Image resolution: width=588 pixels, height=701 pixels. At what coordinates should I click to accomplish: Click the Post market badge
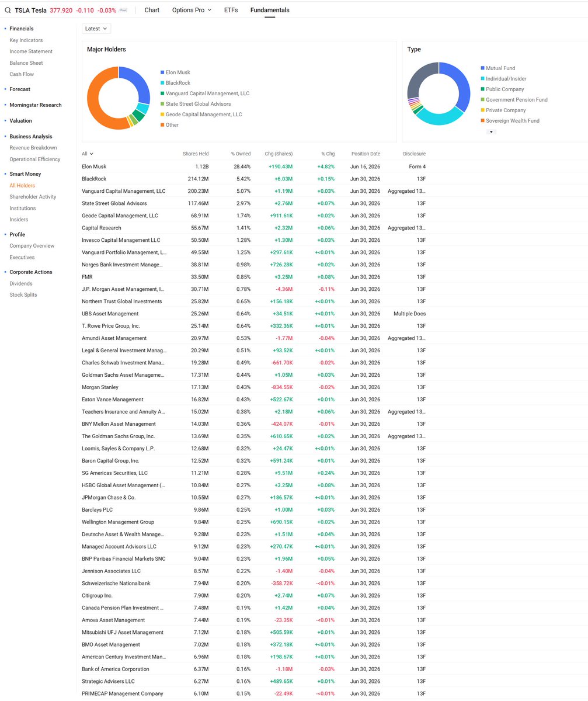click(123, 11)
